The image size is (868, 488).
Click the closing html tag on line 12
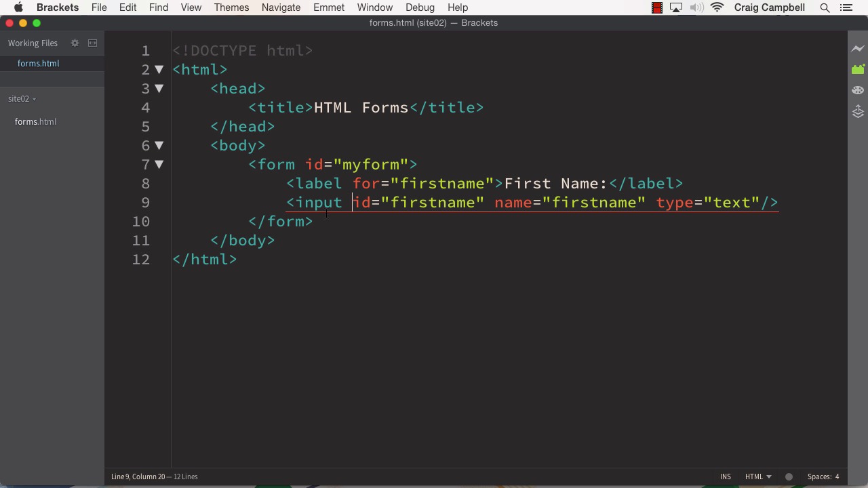click(205, 260)
